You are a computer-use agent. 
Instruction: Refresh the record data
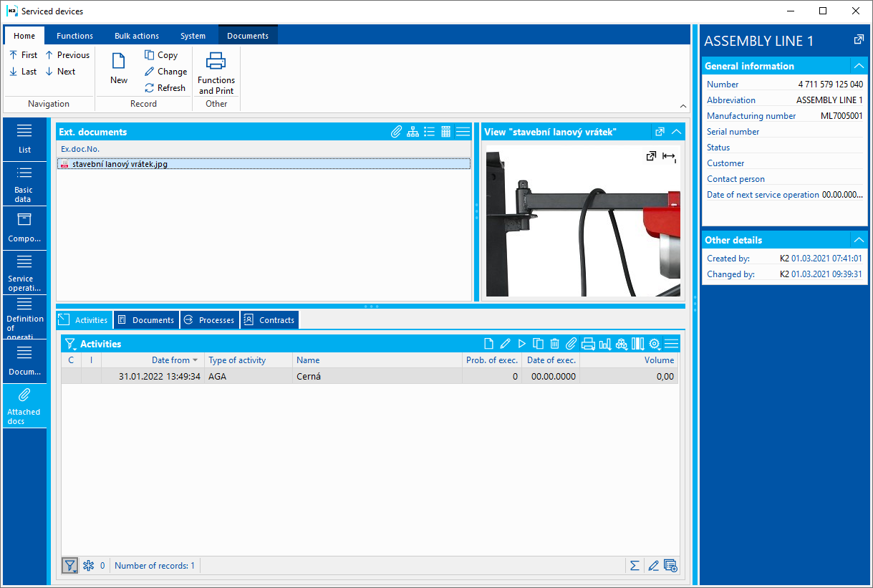click(x=165, y=87)
